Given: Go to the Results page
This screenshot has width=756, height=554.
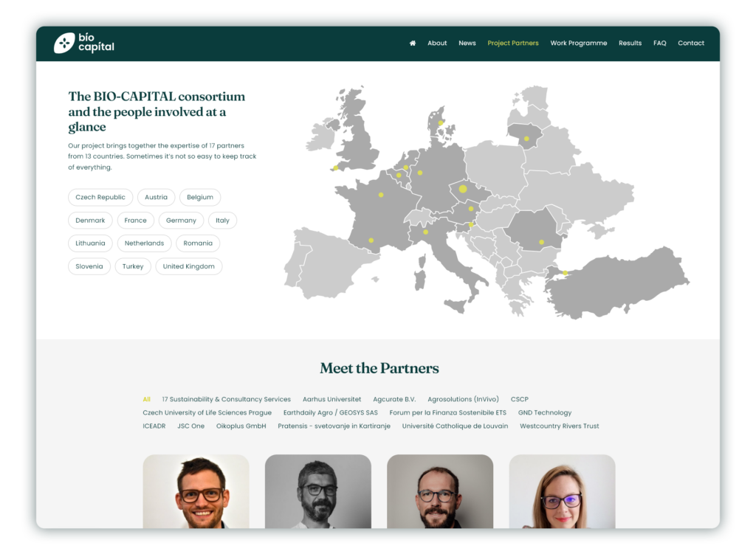Looking at the screenshot, I should [x=630, y=43].
